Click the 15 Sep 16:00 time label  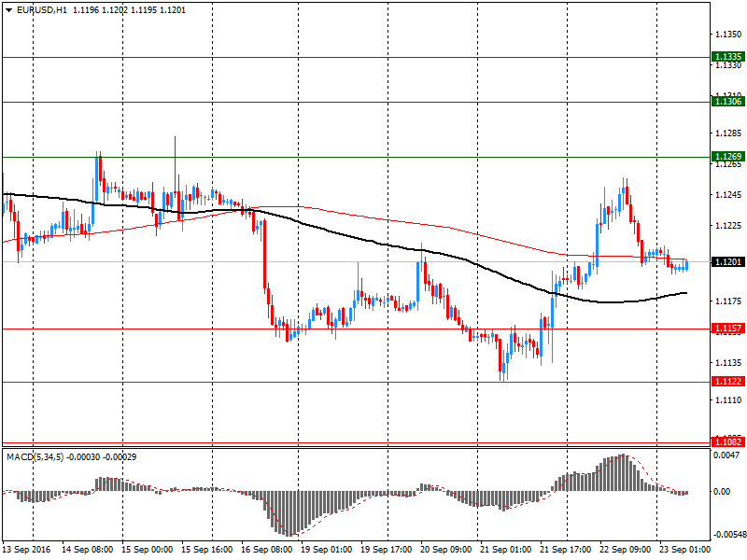(206, 550)
